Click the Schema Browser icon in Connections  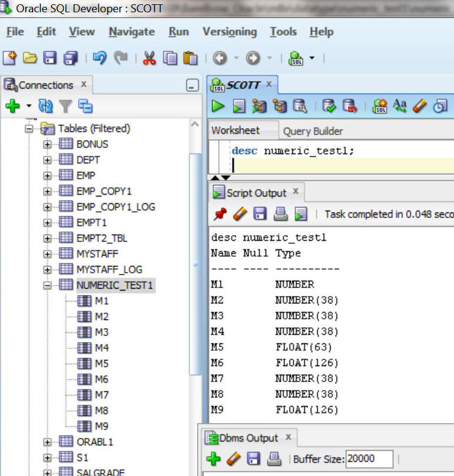click(x=85, y=106)
